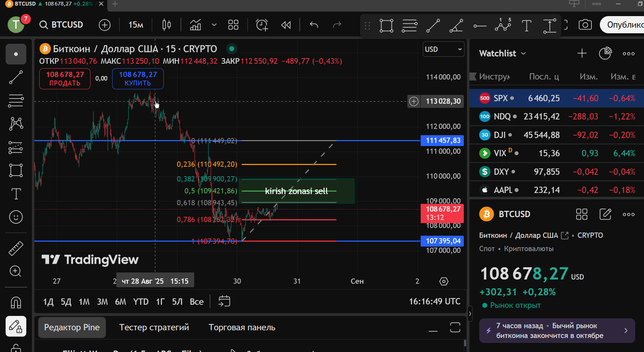Image resolution: width=644 pixels, height=352 pixels.
Task: Set chart range to 1М
Action: point(84,302)
